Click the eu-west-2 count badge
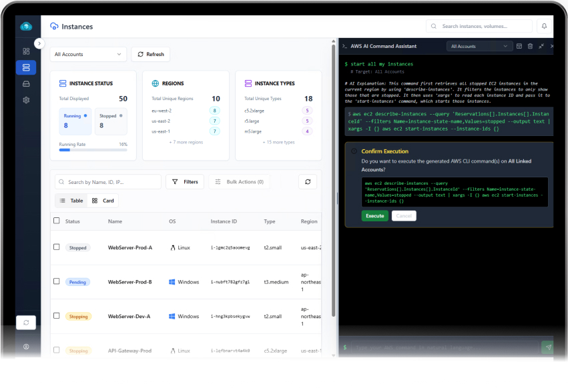The width and height of the screenshot is (568, 392). point(214,111)
